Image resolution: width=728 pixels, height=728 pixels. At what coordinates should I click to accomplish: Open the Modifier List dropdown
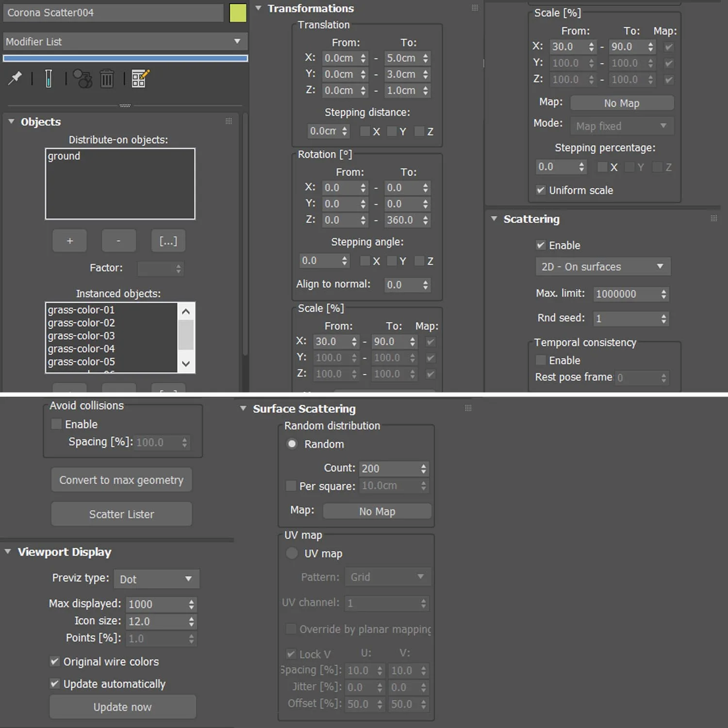[x=125, y=42]
